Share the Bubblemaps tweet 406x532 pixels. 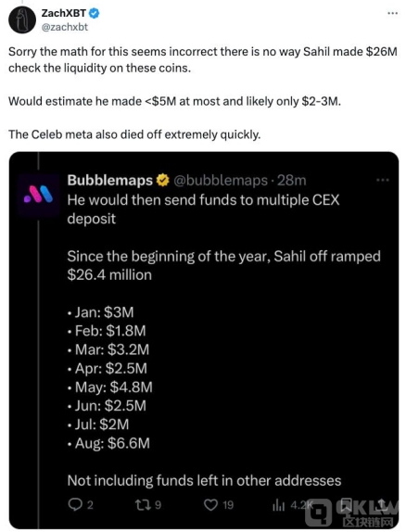coord(382,504)
